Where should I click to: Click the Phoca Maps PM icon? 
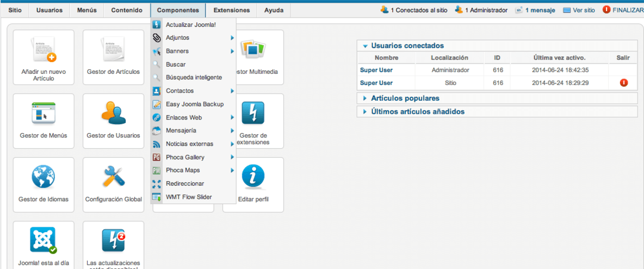[156, 171]
